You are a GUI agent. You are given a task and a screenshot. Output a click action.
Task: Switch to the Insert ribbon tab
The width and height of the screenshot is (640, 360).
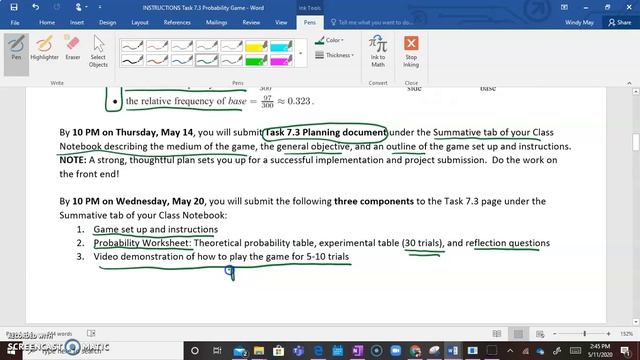77,22
